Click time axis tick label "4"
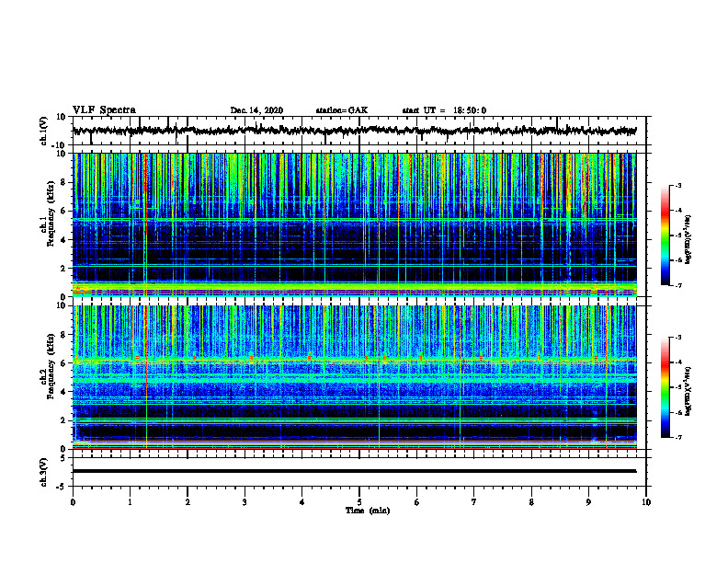This screenshot has height=563, width=728. tap(302, 502)
